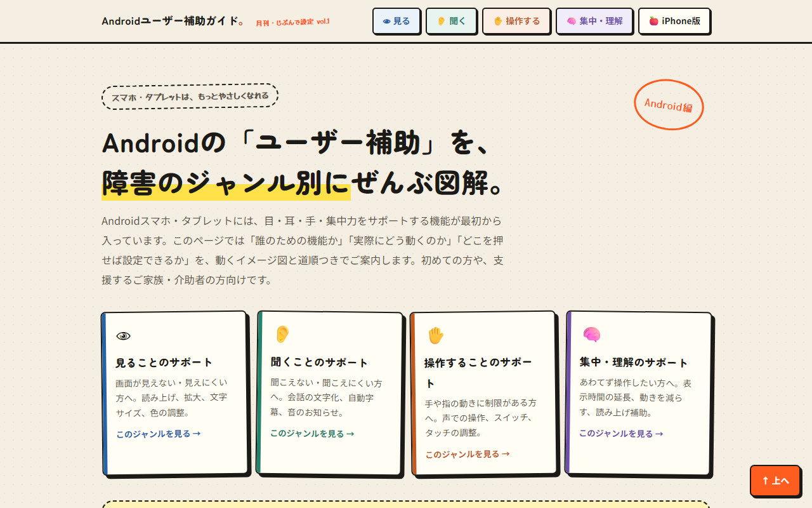Screen dimensions: 812x508
Task: Click the apple icon in the iPhone版 tab
Action: (653, 21)
